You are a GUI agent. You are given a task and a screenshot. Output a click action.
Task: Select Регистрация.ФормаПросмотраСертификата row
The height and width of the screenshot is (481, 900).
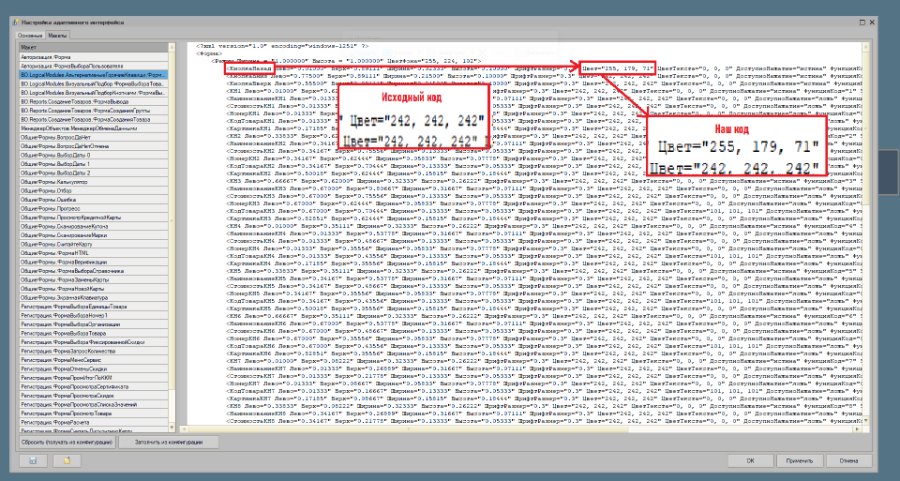(x=94, y=386)
